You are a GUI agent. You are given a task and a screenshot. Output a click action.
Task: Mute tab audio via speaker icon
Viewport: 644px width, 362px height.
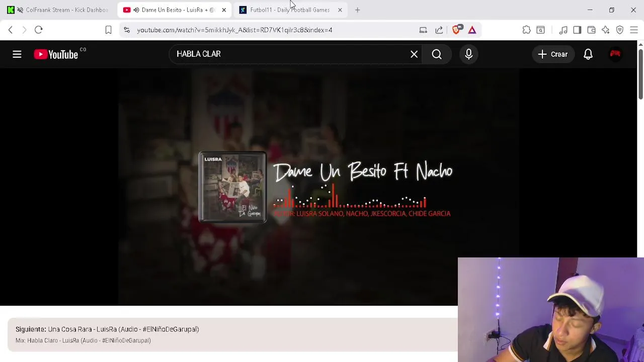click(136, 10)
